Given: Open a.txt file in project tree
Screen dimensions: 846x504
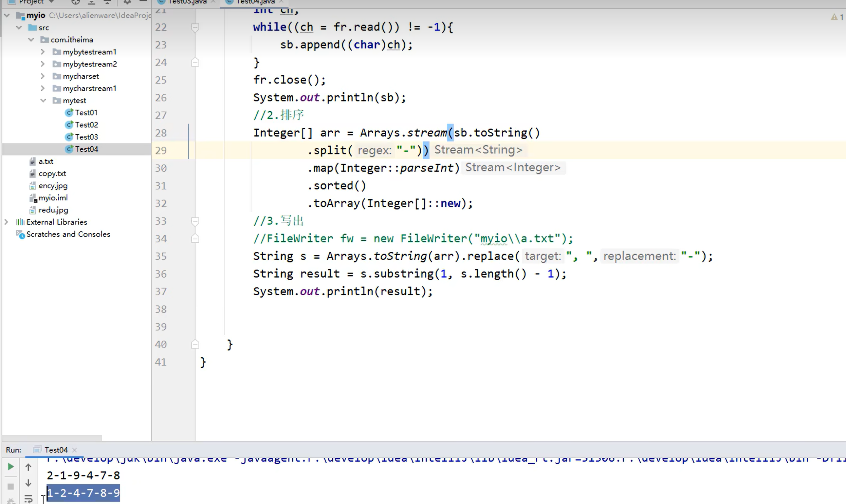Looking at the screenshot, I should [46, 161].
